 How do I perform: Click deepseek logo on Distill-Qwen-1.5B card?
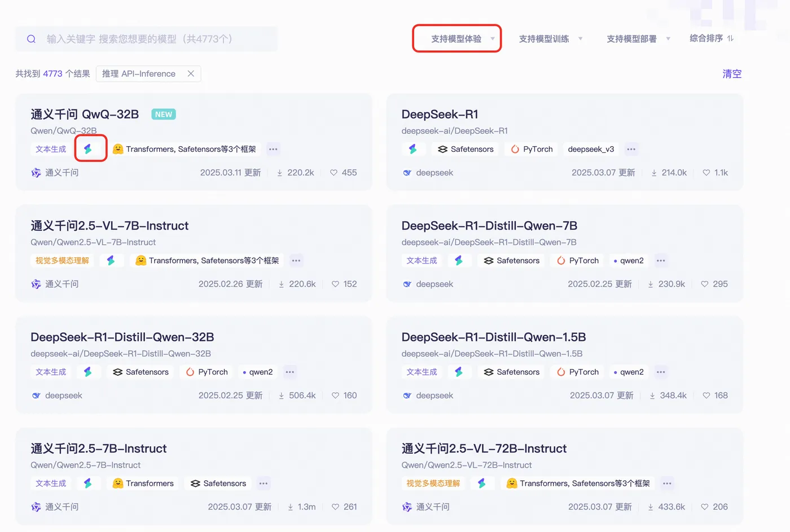coord(407,395)
